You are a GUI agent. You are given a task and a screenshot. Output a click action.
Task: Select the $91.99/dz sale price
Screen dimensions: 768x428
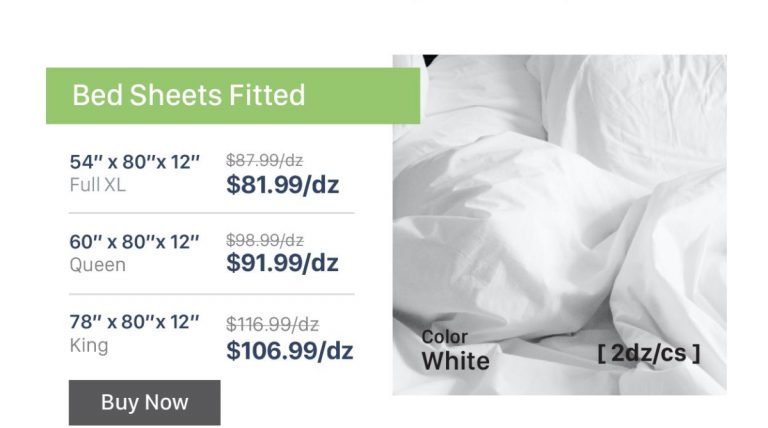click(x=282, y=263)
